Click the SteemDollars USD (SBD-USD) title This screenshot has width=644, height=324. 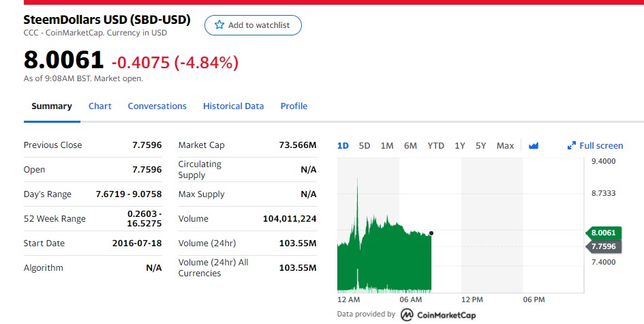tap(107, 19)
